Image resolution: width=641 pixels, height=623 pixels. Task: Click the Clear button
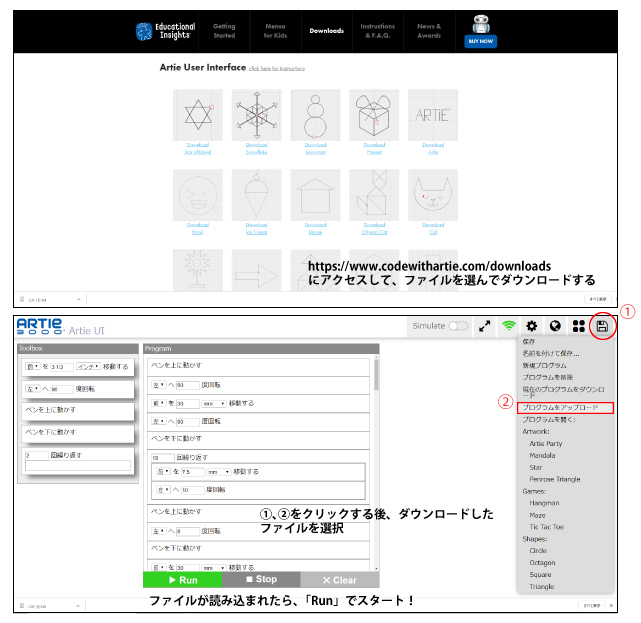tap(340, 580)
